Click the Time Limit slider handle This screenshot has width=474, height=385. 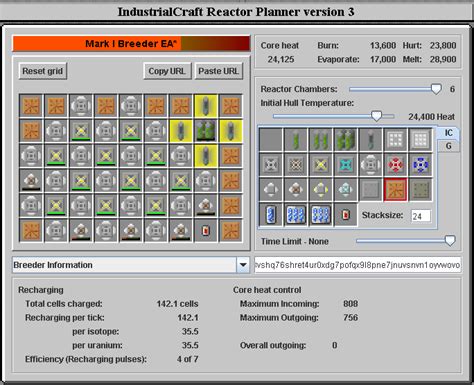tap(450, 241)
